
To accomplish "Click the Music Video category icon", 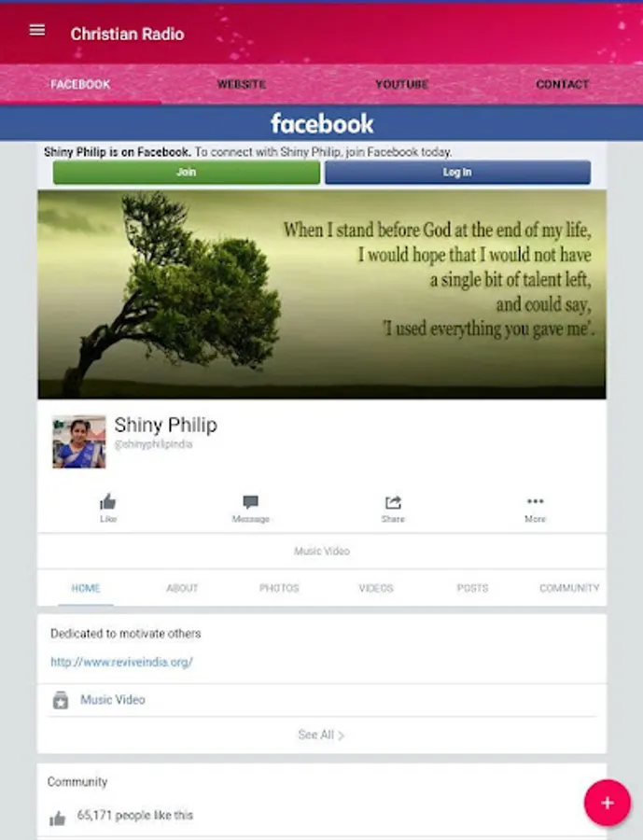I will coord(60,700).
